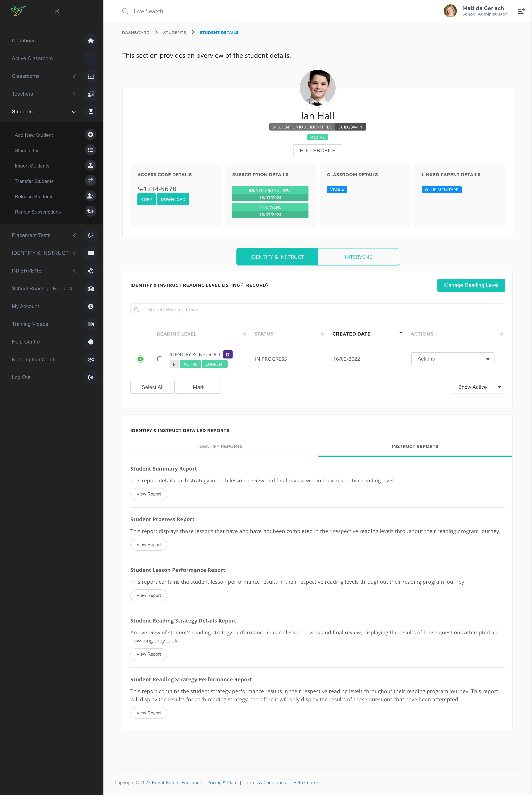This screenshot has width=532, height=795.
Task: Click the Dashboard home icon
Action: coord(91,41)
